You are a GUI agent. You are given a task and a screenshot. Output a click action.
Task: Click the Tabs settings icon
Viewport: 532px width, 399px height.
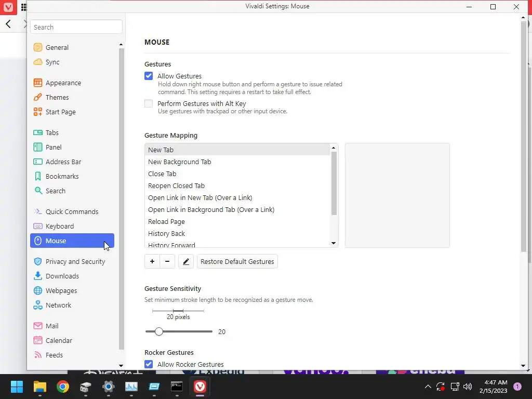tap(37, 132)
